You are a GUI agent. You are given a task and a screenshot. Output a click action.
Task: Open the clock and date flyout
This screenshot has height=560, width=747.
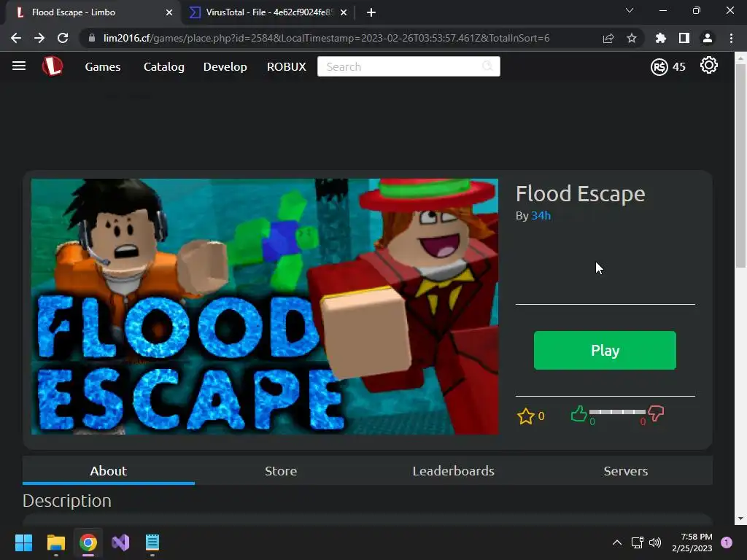pos(692,542)
